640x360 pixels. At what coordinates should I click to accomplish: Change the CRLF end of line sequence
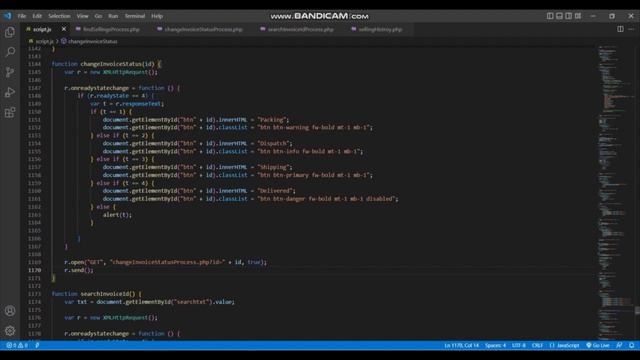click(537, 345)
